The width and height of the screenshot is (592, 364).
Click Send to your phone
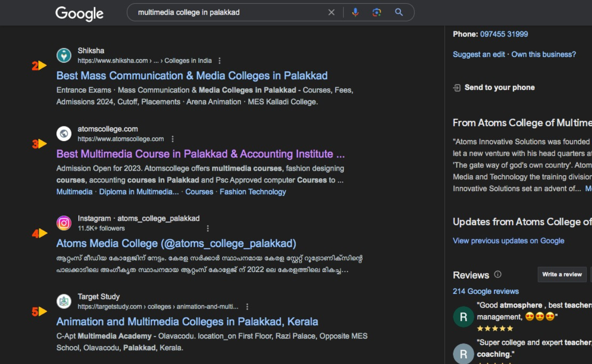500,87
